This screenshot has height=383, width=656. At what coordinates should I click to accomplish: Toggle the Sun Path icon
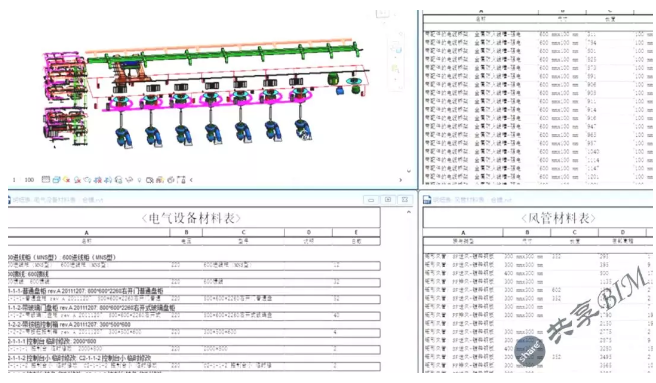[67, 180]
